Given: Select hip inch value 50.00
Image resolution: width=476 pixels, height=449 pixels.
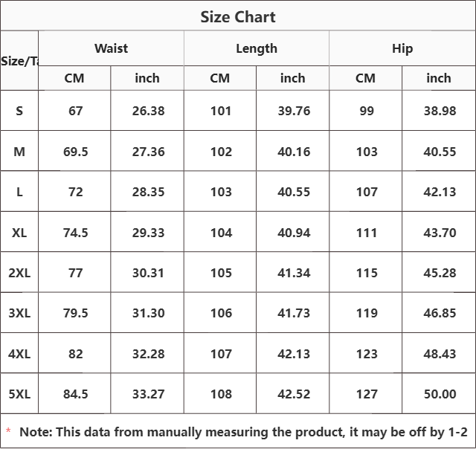Looking at the screenshot, I should pos(440,394).
